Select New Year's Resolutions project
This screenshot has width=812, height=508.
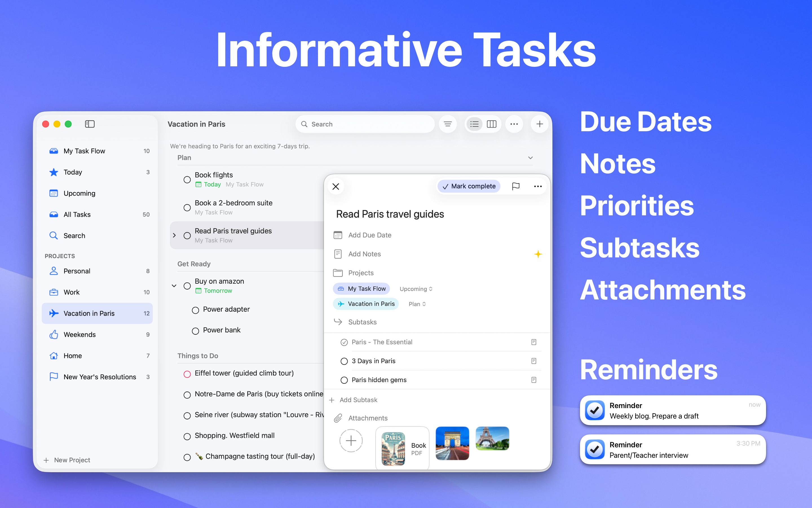pos(97,377)
